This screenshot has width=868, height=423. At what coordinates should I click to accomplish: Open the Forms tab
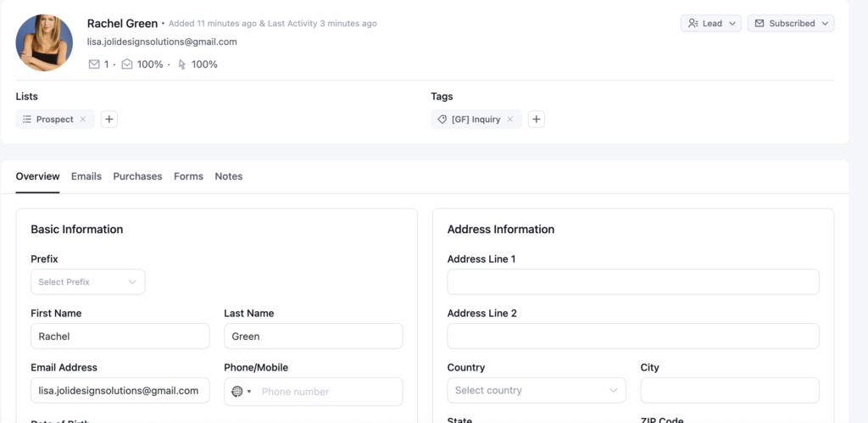pos(189,176)
